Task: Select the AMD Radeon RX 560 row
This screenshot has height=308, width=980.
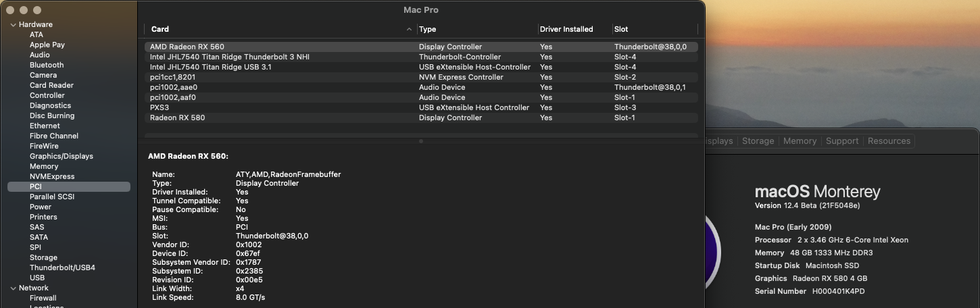Action: tap(421, 47)
